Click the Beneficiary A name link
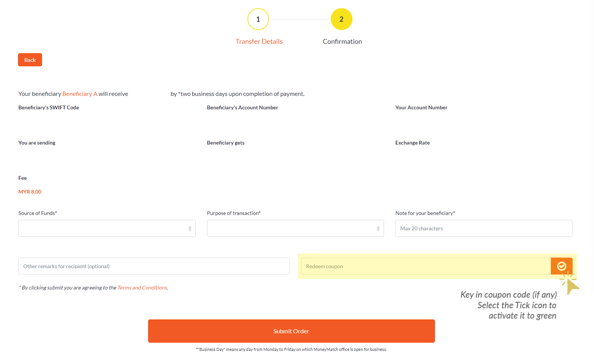The image size is (594, 364). (79, 94)
